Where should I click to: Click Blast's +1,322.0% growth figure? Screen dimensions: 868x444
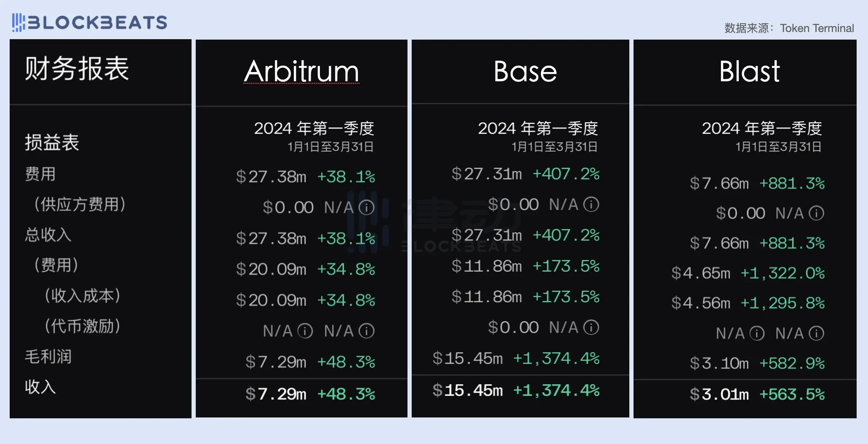[x=782, y=273]
